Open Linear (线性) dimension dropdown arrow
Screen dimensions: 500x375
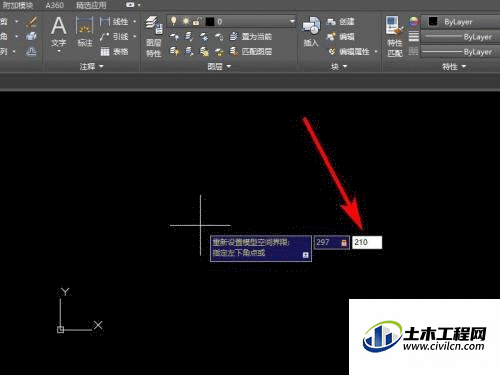[135, 22]
